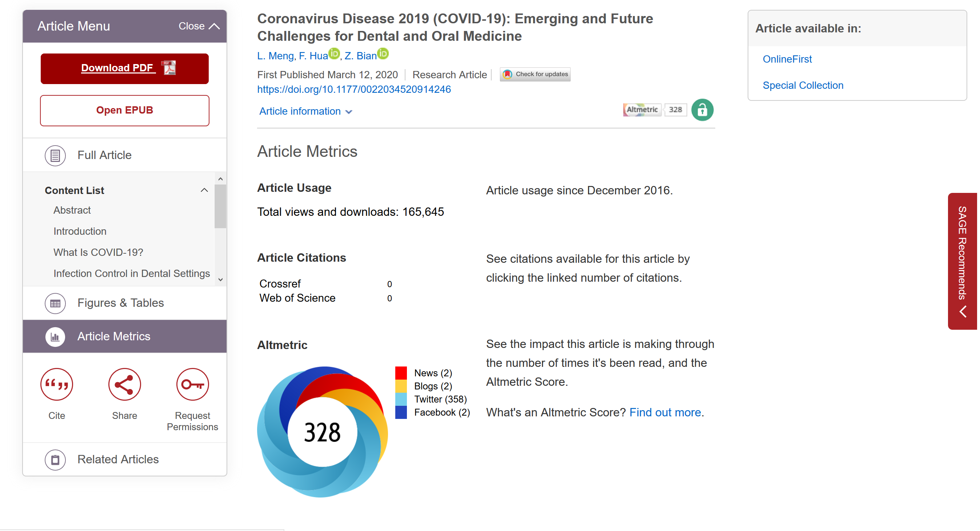Open the Related Articles menu item

pos(125,459)
